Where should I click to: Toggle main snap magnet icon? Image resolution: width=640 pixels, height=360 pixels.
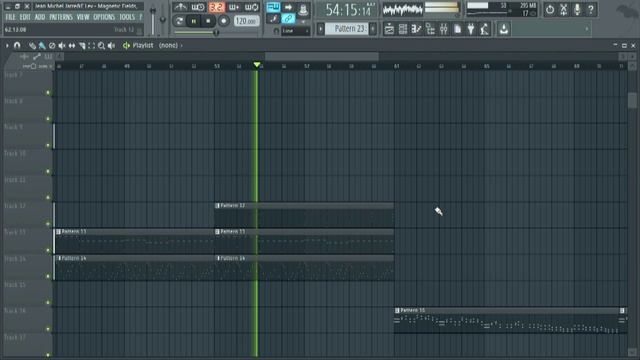[x=276, y=31]
